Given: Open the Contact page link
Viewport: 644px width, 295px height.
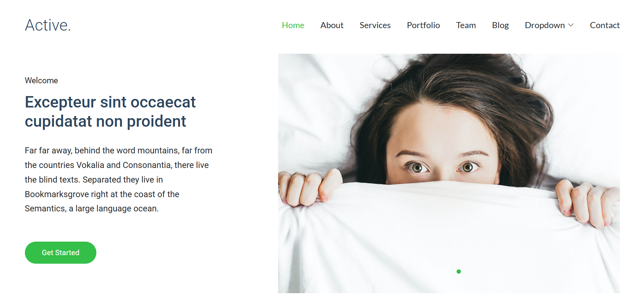Looking at the screenshot, I should [x=605, y=25].
